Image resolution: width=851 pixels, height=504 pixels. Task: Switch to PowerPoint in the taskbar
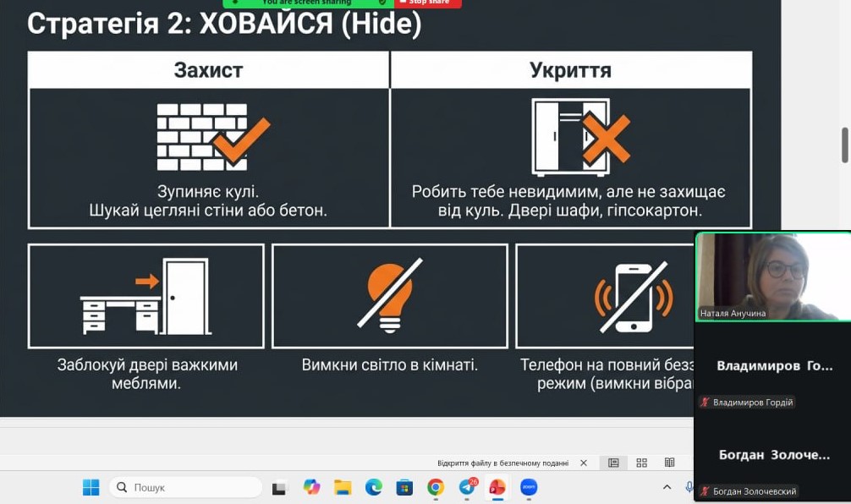(497, 487)
